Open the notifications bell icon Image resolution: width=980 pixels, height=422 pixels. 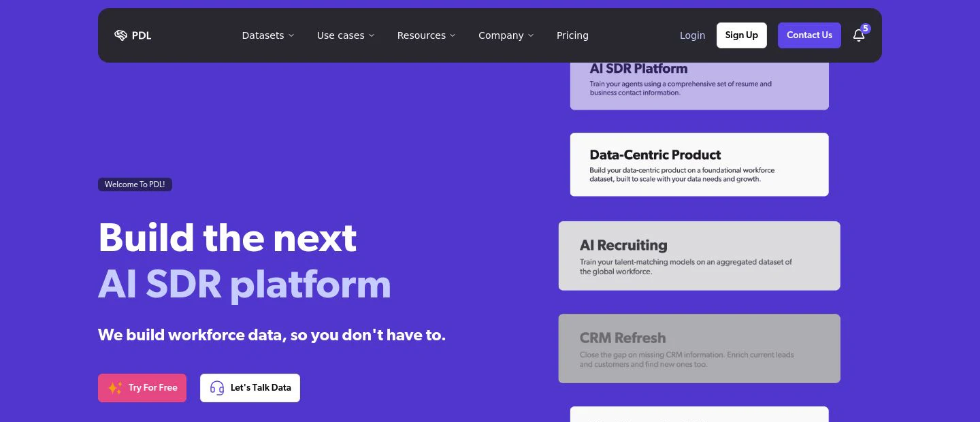tap(859, 36)
